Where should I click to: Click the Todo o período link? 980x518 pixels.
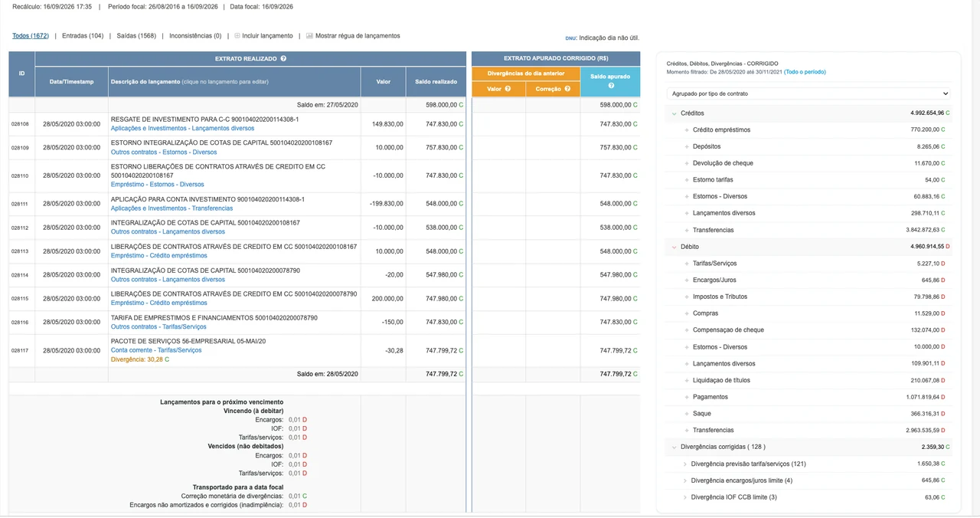pos(805,72)
